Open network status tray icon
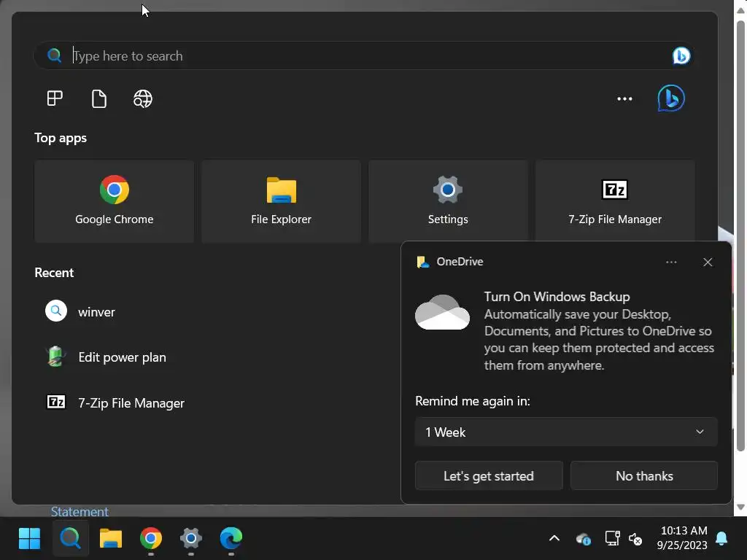This screenshot has width=747, height=560. [x=612, y=538]
